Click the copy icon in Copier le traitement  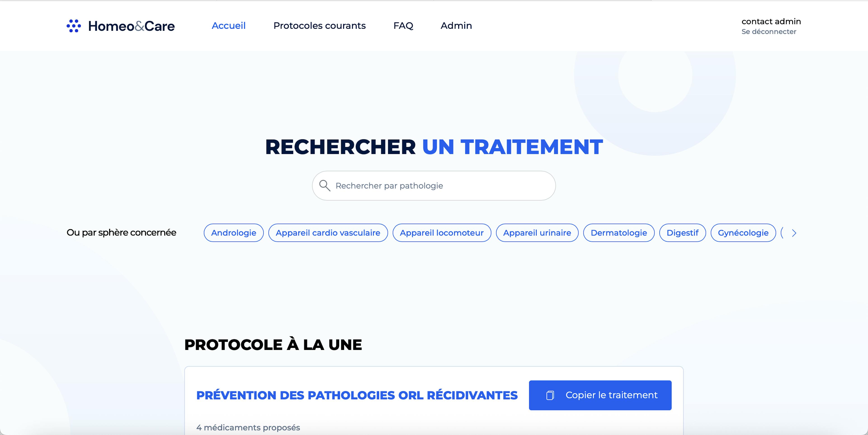coord(550,395)
